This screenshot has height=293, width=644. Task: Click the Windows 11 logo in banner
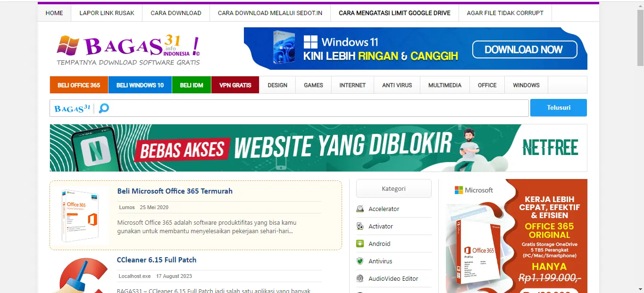pyautogui.click(x=310, y=42)
